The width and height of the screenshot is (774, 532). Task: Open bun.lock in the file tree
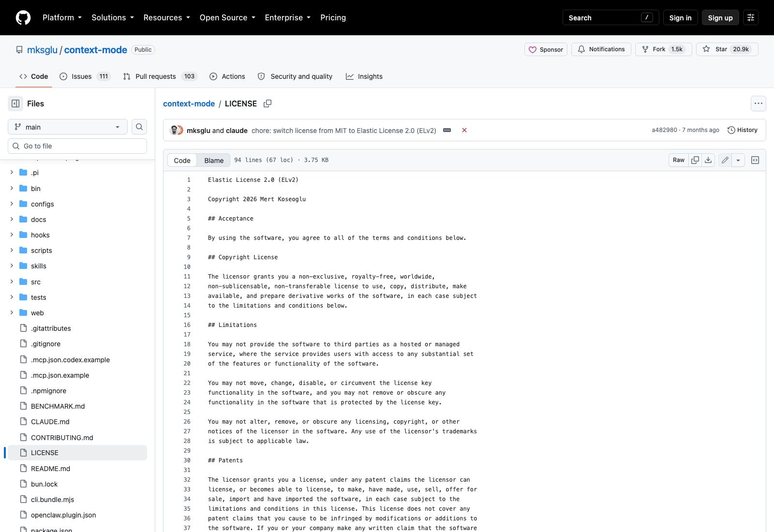pos(44,484)
